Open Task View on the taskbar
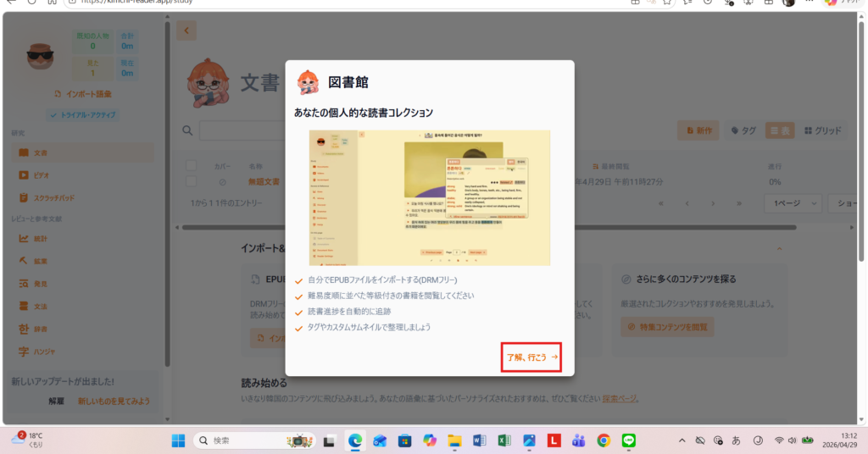868x454 pixels. (x=330, y=440)
